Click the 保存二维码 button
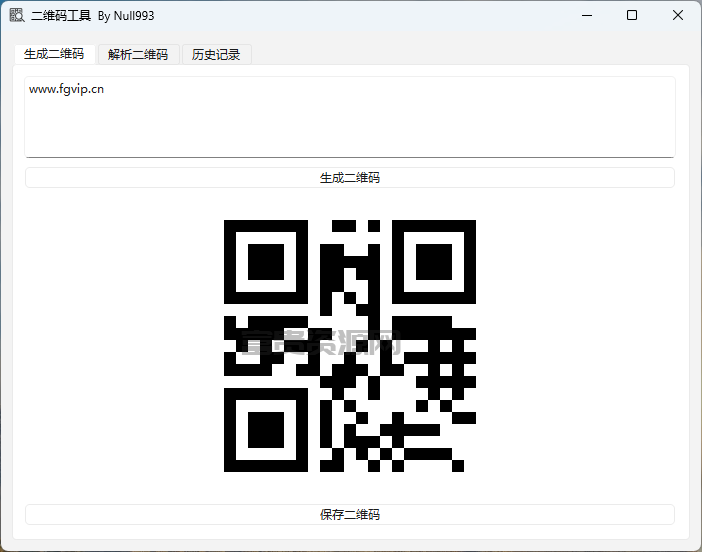 [x=350, y=514]
